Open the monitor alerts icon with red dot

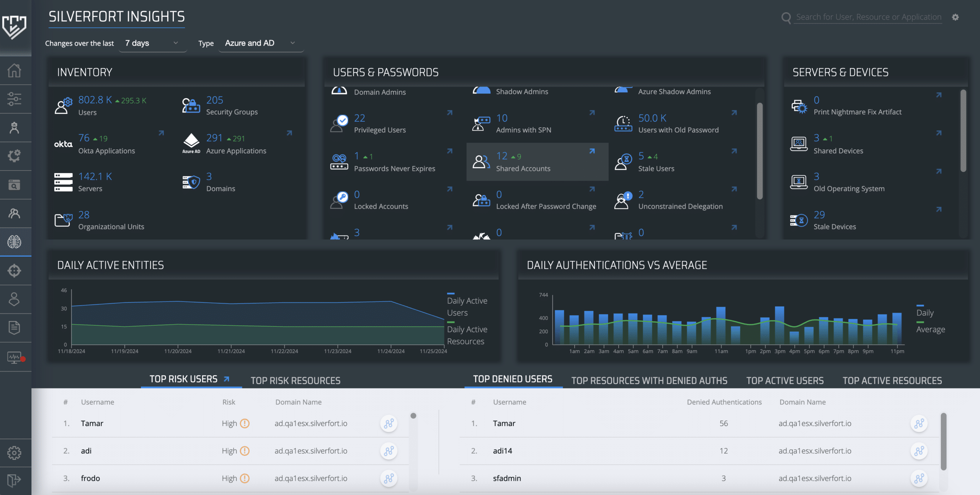tap(16, 357)
